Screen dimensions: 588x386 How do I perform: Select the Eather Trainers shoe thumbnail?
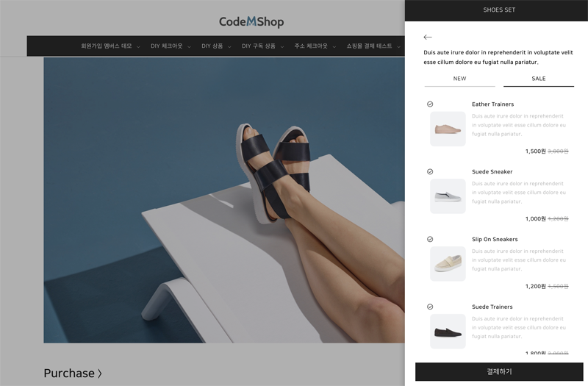[x=448, y=129]
